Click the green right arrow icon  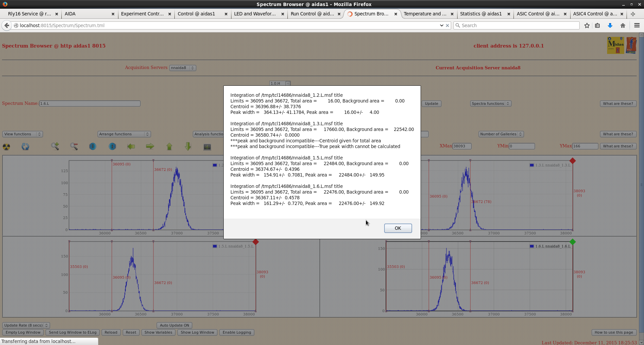(x=150, y=146)
